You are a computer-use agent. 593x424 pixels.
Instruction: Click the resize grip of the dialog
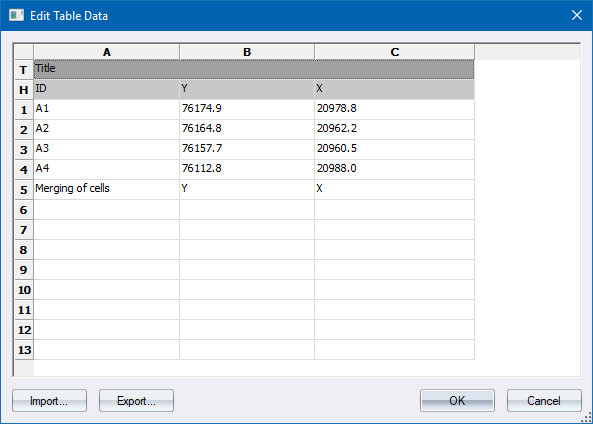587,418
